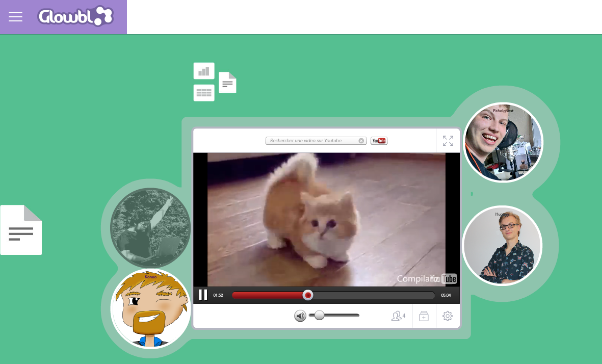Click the YouTube search button

coord(379,141)
